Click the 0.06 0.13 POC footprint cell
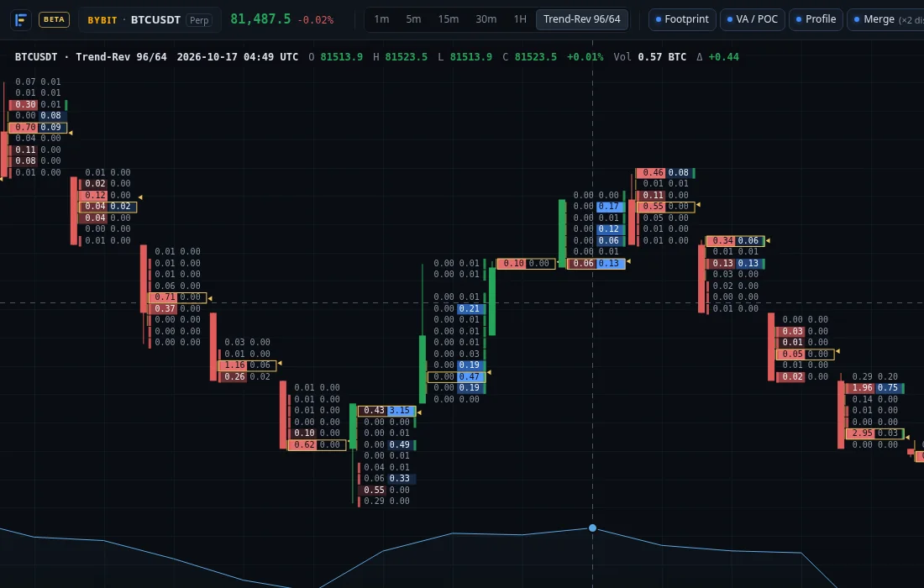 pyautogui.click(x=596, y=264)
